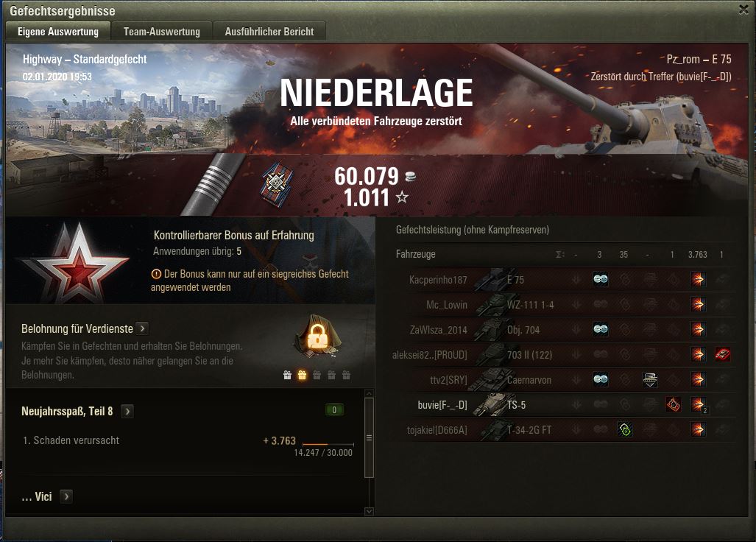Select the buvie[F-_-D] TS-5 row
The width and height of the screenshot is (756, 542).
pyautogui.click(x=564, y=404)
